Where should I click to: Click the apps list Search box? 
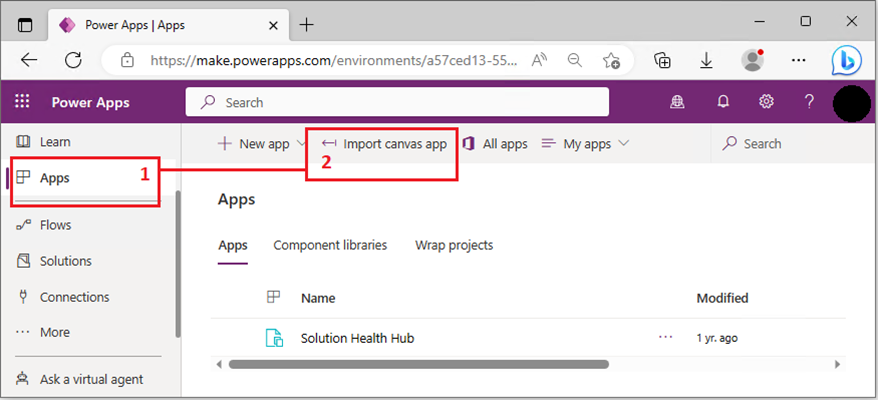[794, 144]
